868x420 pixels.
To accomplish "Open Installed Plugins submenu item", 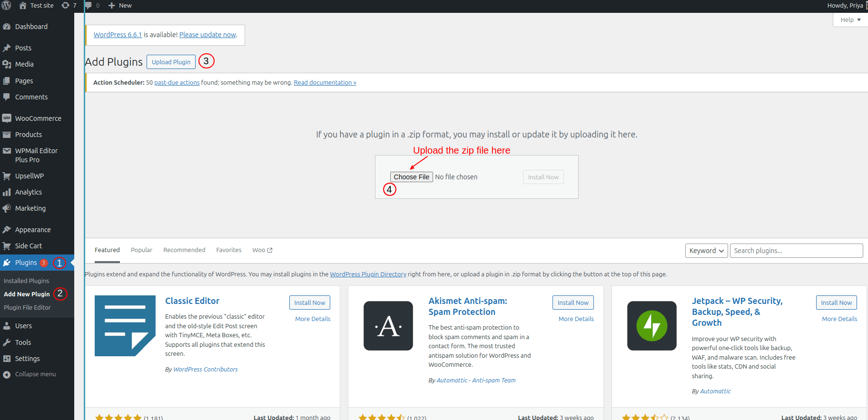I will pyautogui.click(x=27, y=281).
